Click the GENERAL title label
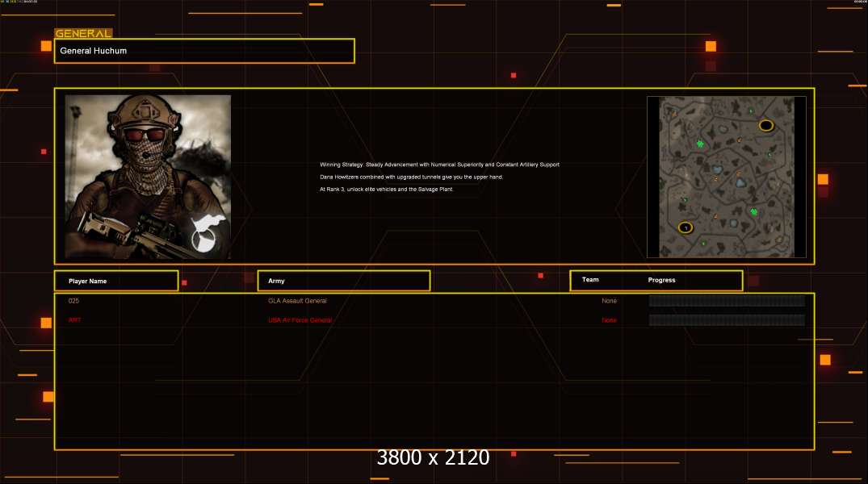Screen dimensions: 868x484 click(x=83, y=34)
